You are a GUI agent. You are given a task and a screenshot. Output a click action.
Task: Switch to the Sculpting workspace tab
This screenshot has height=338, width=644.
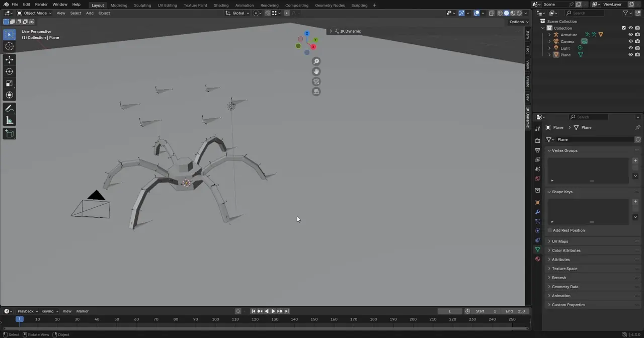142,5
